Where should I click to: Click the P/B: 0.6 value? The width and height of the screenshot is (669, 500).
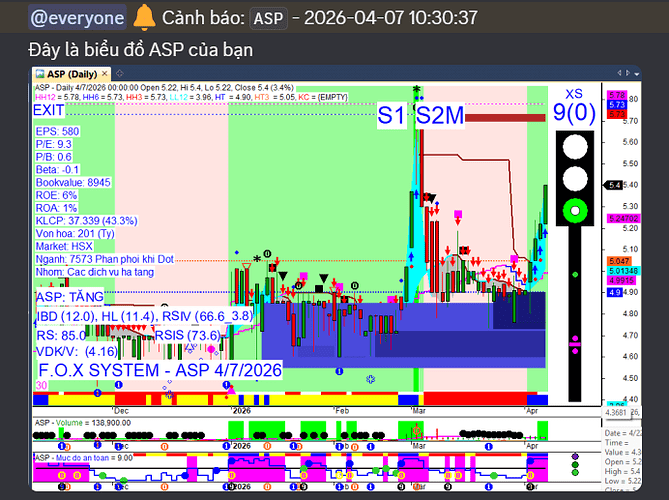[53, 157]
